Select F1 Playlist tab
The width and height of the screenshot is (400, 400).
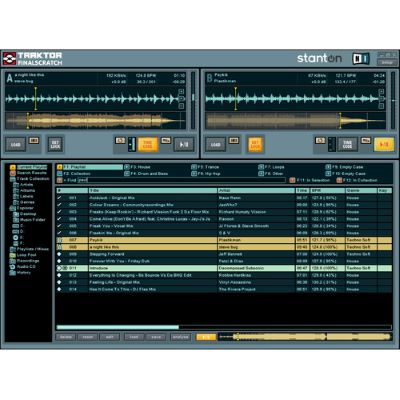click(x=89, y=167)
